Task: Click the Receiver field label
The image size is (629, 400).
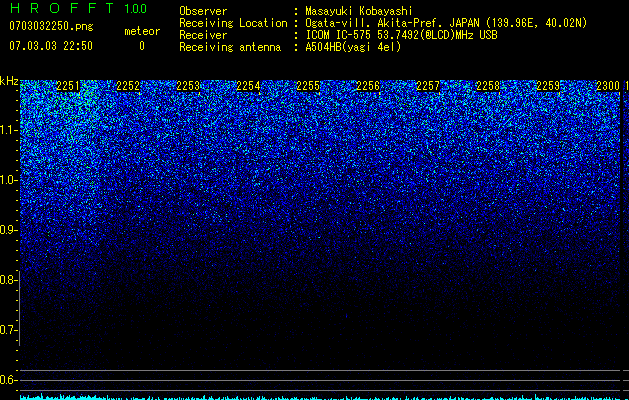Action: click(203, 35)
